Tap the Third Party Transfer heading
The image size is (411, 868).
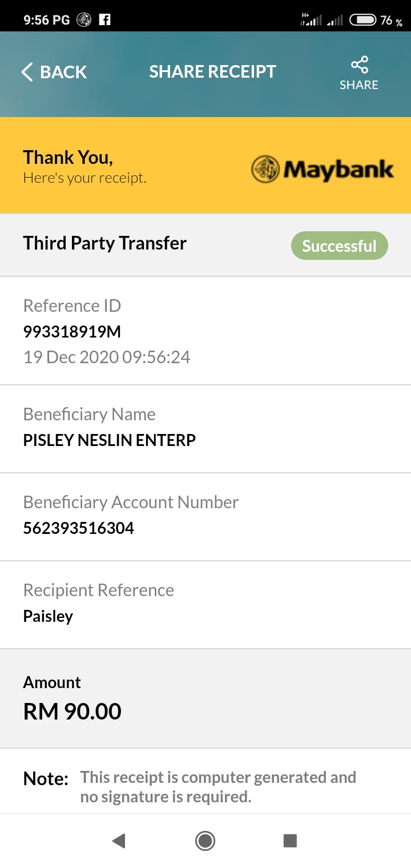coord(105,243)
